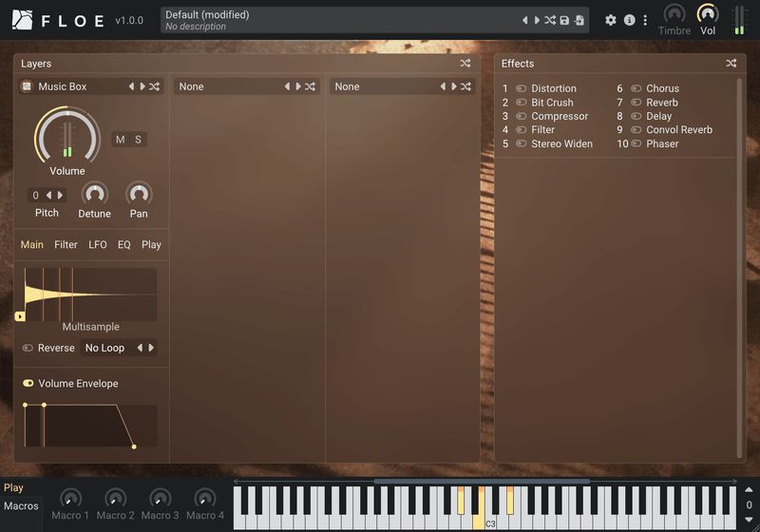
Task: Click next instrument arrow on third layer
Action: (454, 86)
